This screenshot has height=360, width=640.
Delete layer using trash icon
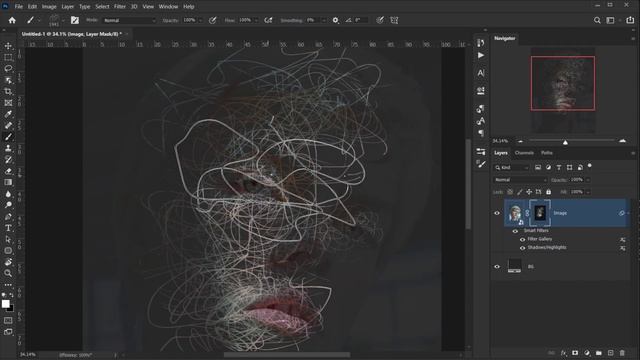click(x=622, y=353)
